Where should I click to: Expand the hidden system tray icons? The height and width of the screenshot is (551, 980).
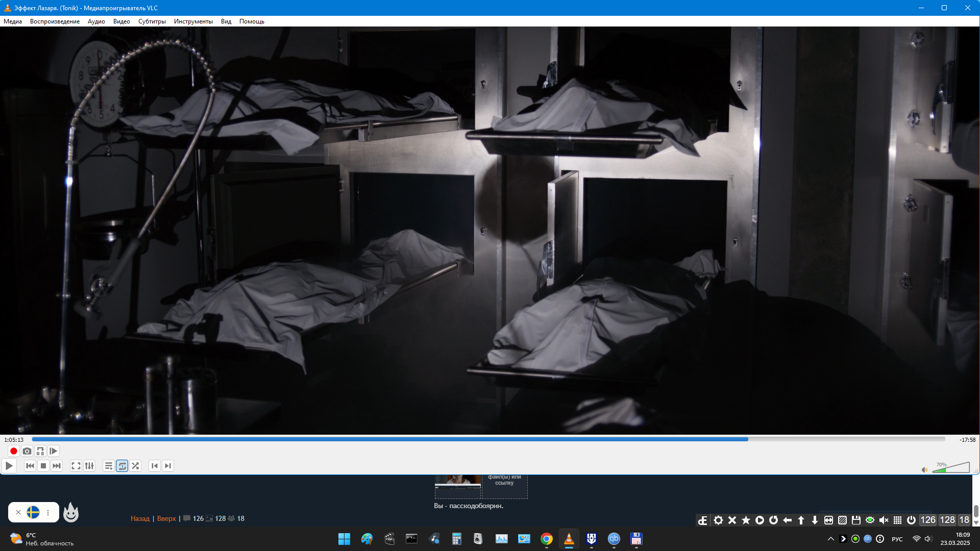tap(830, 539)
